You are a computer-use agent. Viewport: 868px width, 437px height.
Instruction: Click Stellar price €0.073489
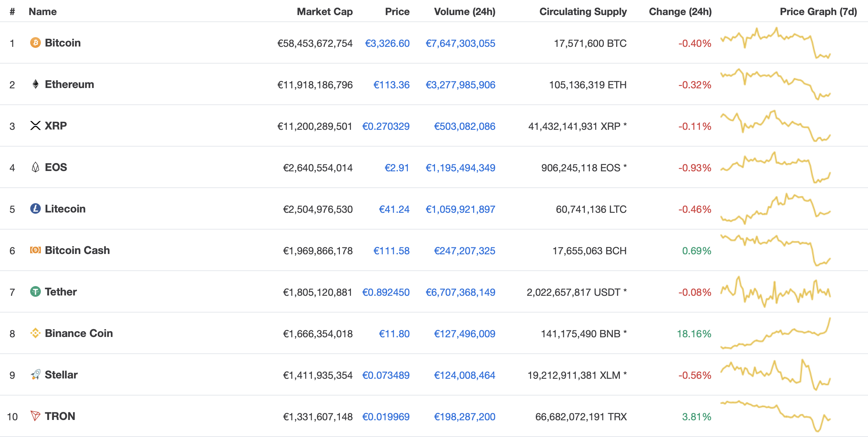tap(386, 375)
